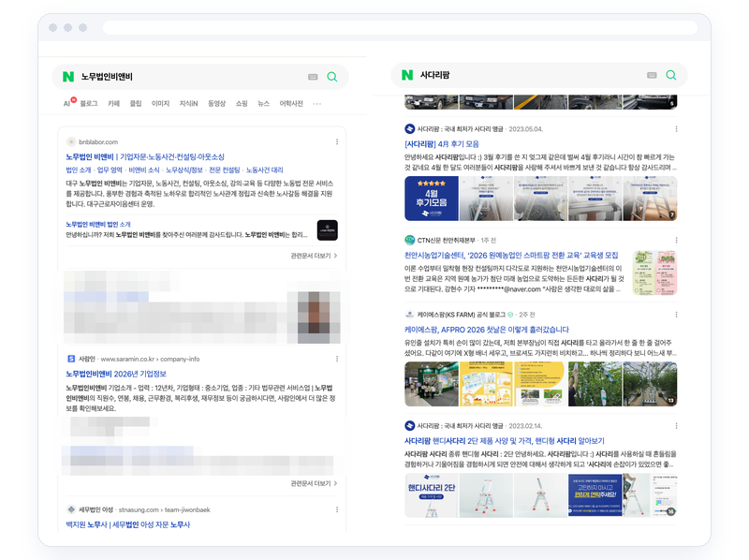Open 케이에스팜 AFPRO 2026 첫날 post
The width and height of the screenshot is (749, 560).
click(x=487, y=330)
